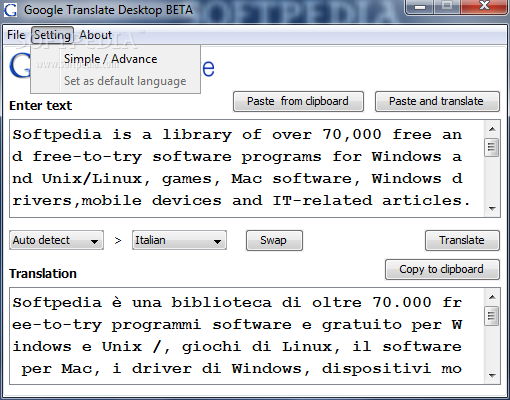Click up arrow of Translation scrollbar
Image resolution: width=510 pixels, height=400 pixels.
click(x=492, y=297)
